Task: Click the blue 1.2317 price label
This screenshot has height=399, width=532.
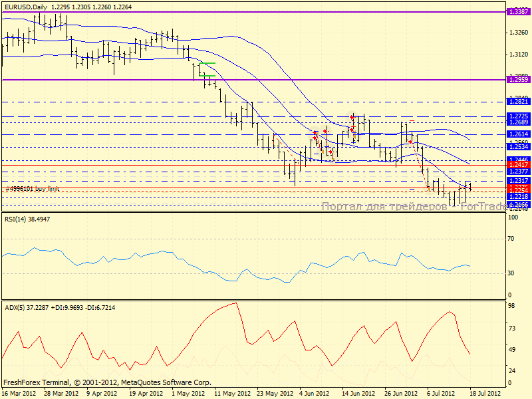Action: [x=518, y=180]
